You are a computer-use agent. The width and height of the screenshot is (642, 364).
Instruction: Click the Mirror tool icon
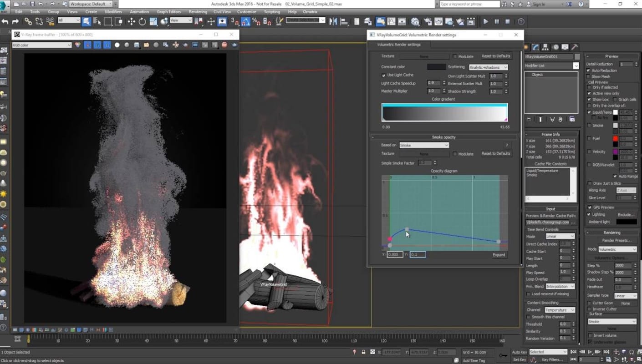coord(333,21)
